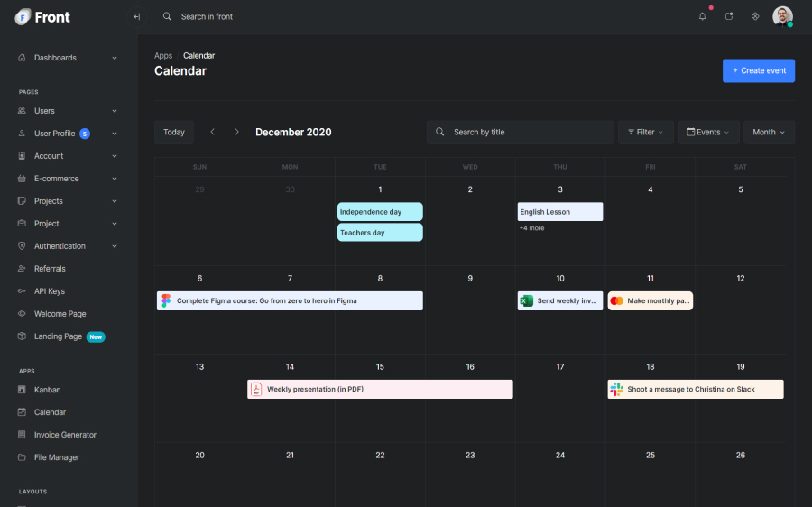Image resolution: width=812 pixels, height=507 pixels.
Task: Go to next month arrow
Action: click(x=236, y=132)
